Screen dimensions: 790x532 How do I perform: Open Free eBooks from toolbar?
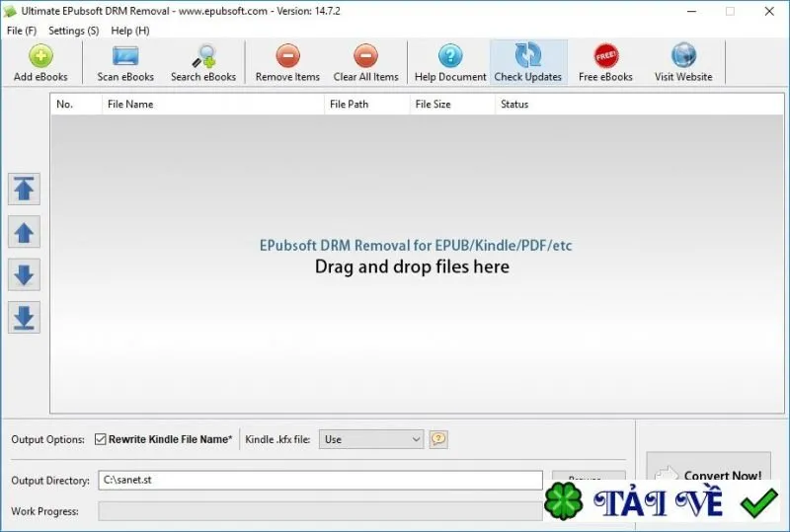pos(605,62)
